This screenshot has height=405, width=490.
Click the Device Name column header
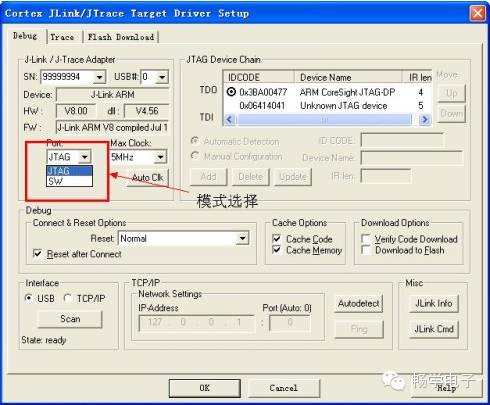pos(348,77)
